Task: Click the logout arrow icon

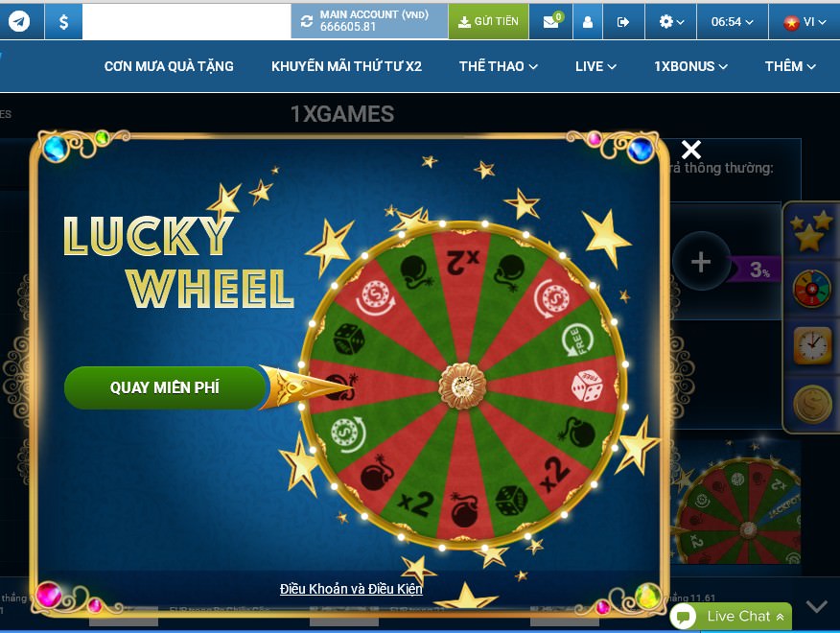Action: 623,21
